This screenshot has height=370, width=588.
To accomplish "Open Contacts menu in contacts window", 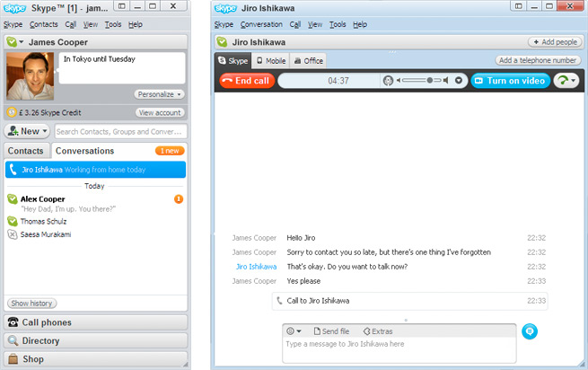I will tap(43, 24).
